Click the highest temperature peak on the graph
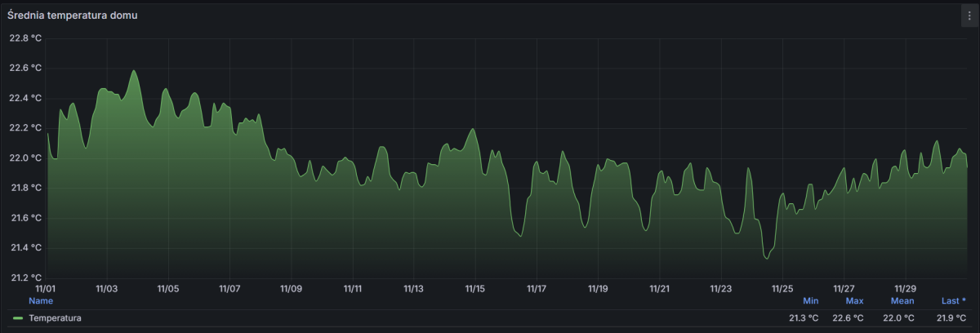Image resolution: width=980 pixels, height=333 pixels. click(134, 71)
